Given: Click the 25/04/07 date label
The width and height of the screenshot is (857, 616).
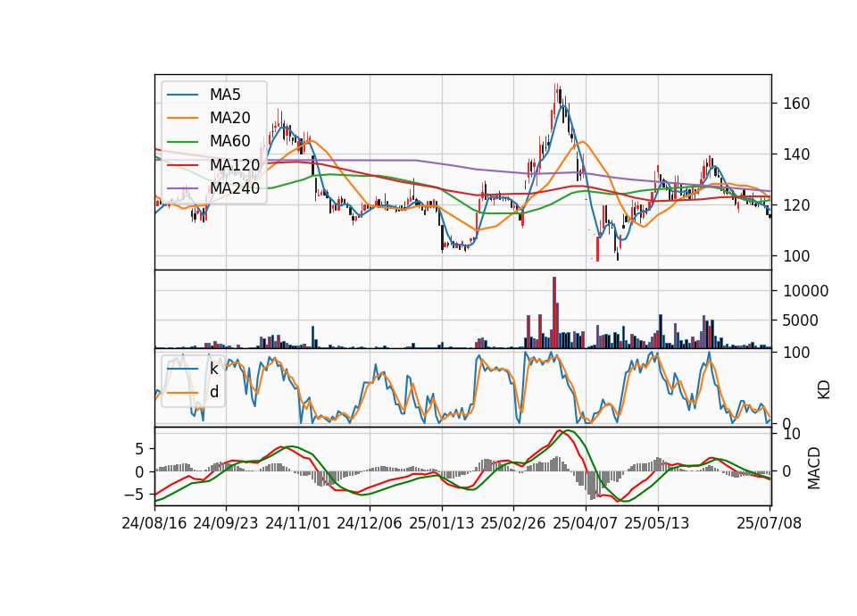Looking at the screenshot, I should point(586,523).
